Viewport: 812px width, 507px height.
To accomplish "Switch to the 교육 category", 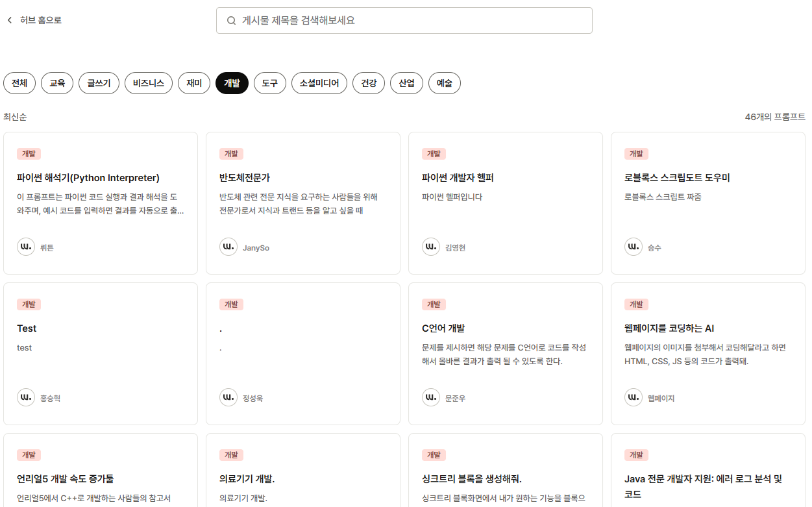I will 57,83.
